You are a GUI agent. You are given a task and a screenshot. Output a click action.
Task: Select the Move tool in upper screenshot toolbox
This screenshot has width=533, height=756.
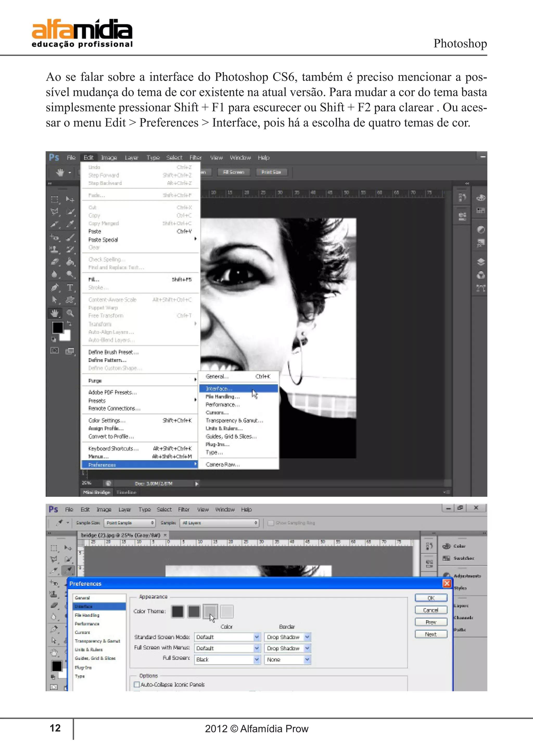pos(70,199)
